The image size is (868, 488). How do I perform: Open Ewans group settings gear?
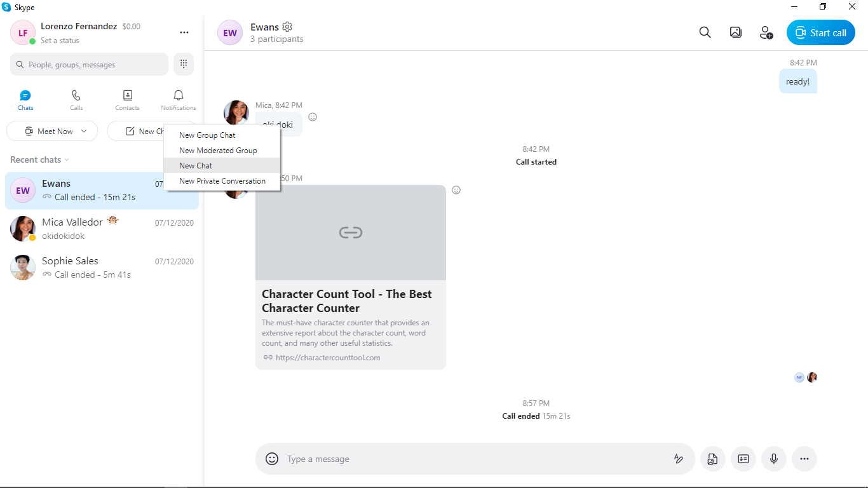point(287,27)
